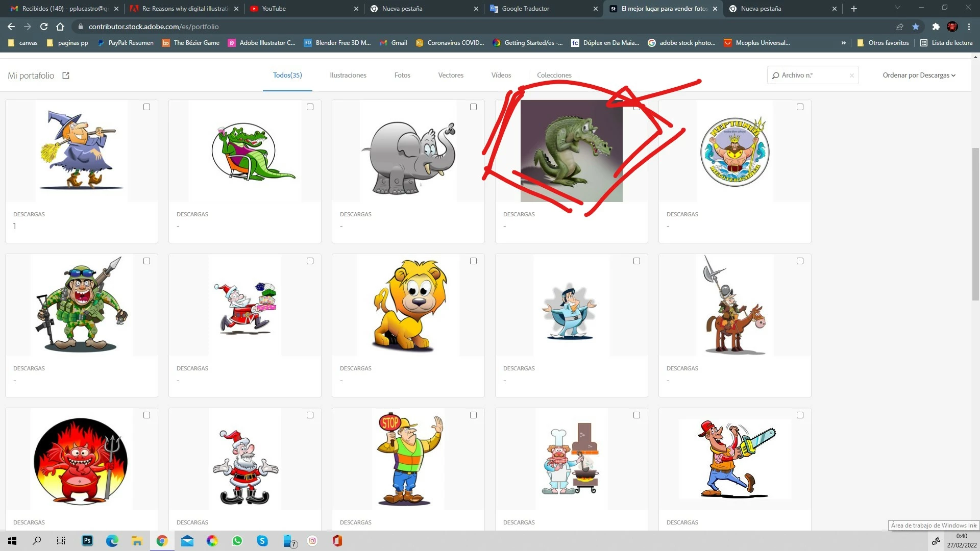
Task: Click the angry soldier thumbnail
Action: point(82,305)
